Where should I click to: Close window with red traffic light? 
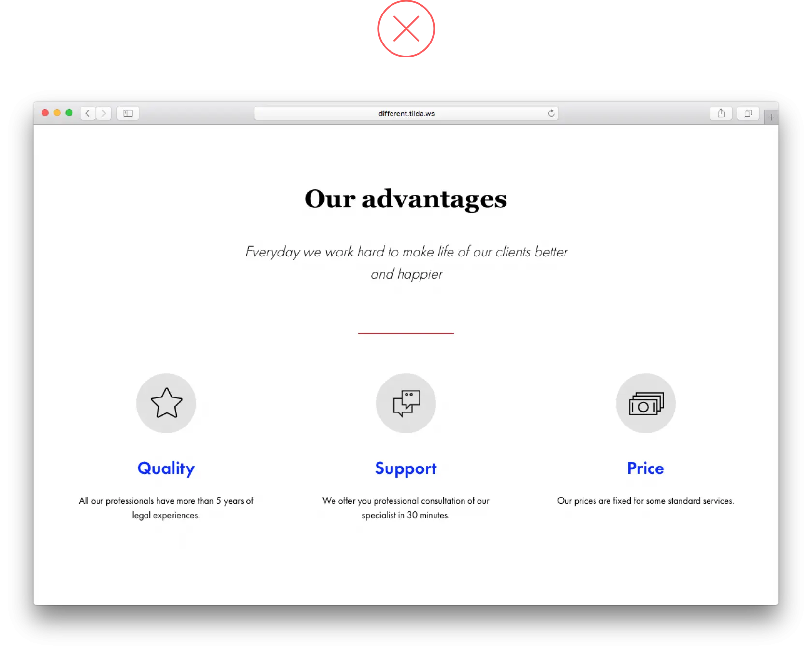pos(45,113)
